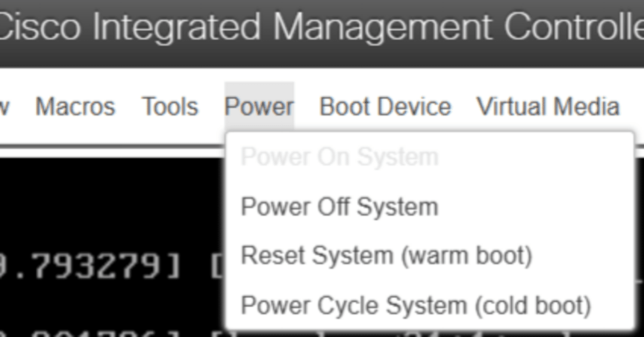The image size is (644, 337).
Task: Click the highlighted Power menu header
Action: tap(259, 106)
